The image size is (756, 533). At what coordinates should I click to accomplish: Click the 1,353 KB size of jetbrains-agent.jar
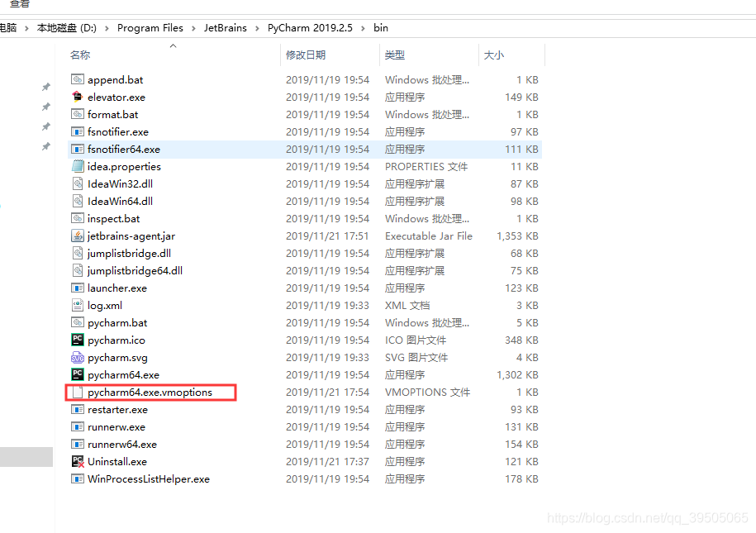[517, 236]
